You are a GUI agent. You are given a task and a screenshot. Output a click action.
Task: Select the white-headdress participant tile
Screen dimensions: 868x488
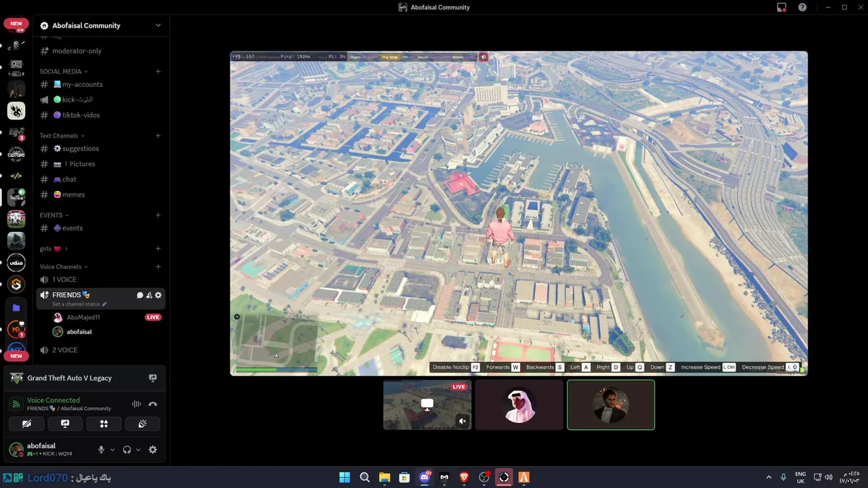tap(519, 405)
